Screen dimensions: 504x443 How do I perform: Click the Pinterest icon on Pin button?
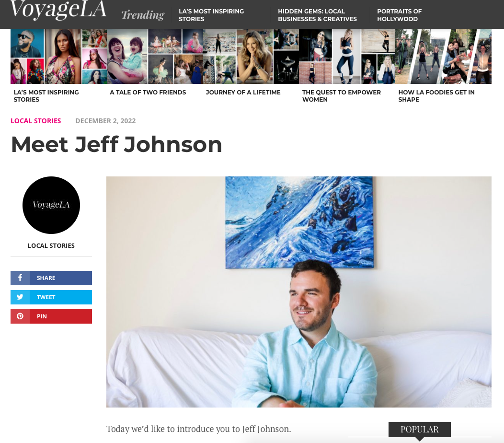pyautogui.click(x=20, y=316)
